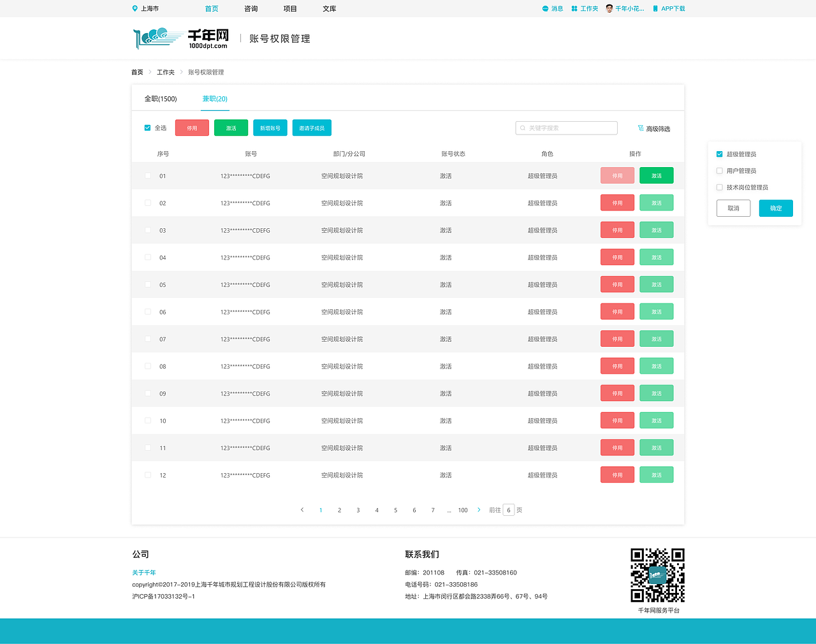Click the 关于千年 footer link
This screenshot has width=816, height=644.
click(x=144, y=573)
